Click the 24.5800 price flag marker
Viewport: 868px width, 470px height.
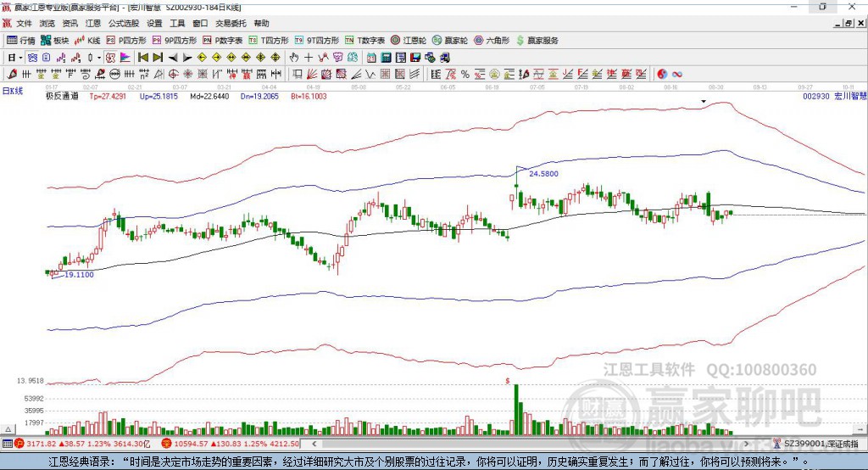543,173
